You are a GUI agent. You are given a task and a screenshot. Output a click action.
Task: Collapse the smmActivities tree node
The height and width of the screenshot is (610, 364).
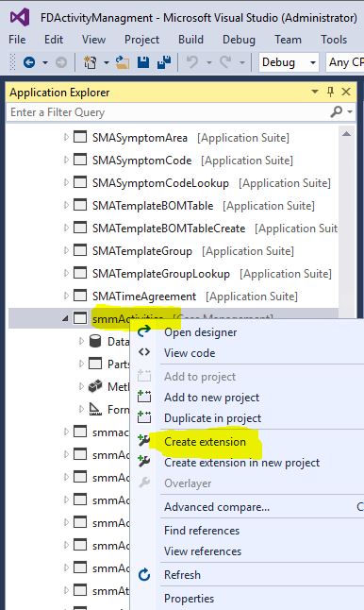65,319
